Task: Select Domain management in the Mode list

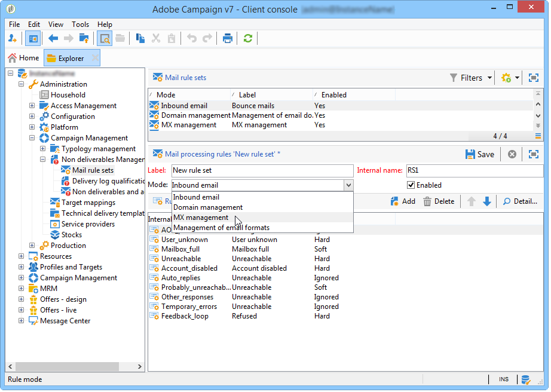Action: coord(262,207)
